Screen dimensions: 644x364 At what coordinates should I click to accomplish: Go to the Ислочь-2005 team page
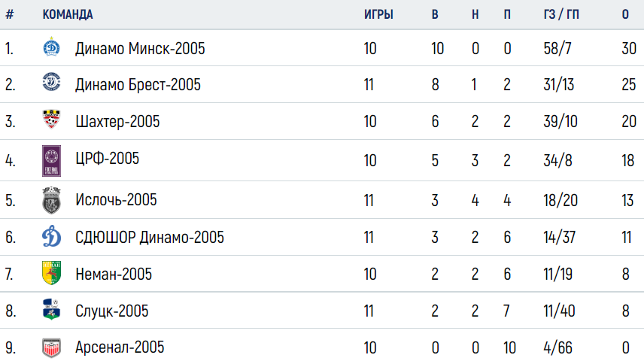116,200
